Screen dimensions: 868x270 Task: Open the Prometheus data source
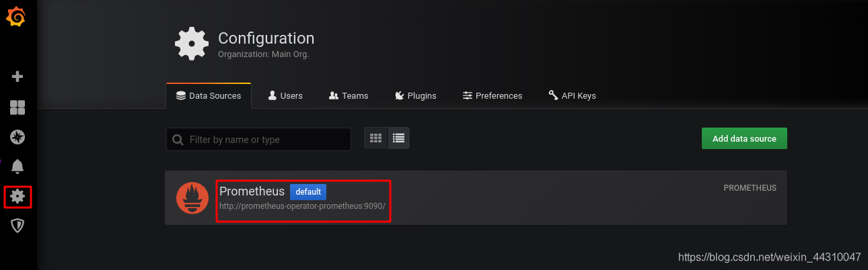(476, 197)
